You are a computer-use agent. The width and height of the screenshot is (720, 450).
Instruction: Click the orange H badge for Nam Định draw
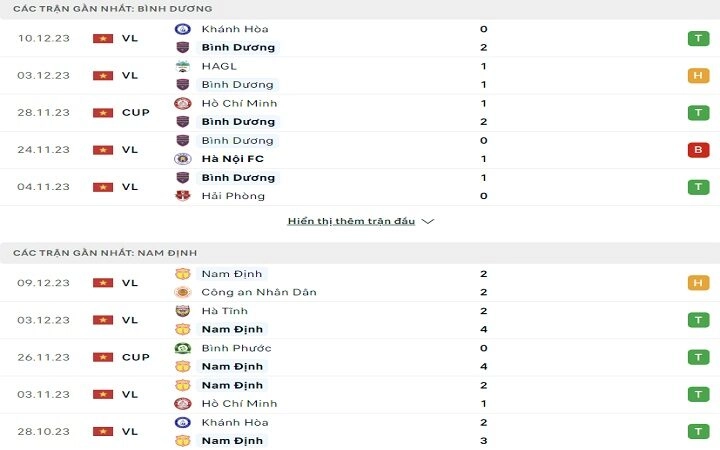(698, 283)
